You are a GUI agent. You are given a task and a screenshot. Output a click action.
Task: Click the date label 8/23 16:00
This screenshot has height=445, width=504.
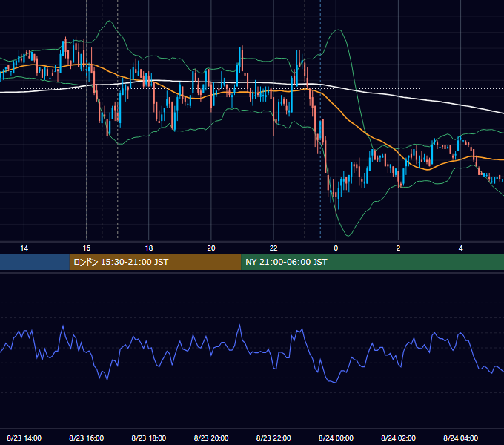point(87,438)
